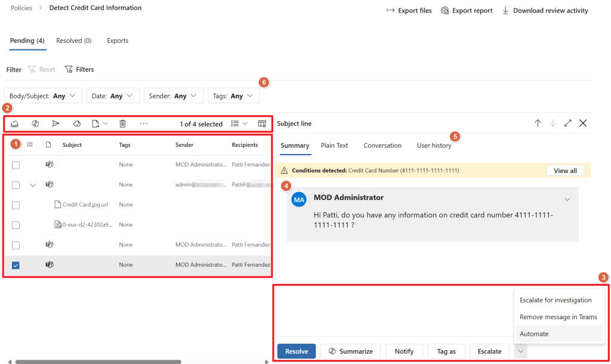Image resolution: width=611 pixels, height=364 pixels.
Task: Click View all detected conditions
Action: [x=565, y=171]
